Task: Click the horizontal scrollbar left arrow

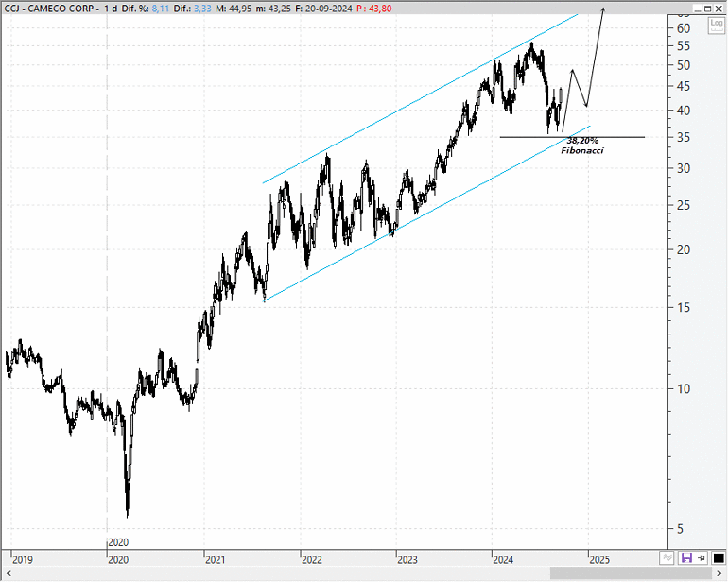Action: click(8, 573)
